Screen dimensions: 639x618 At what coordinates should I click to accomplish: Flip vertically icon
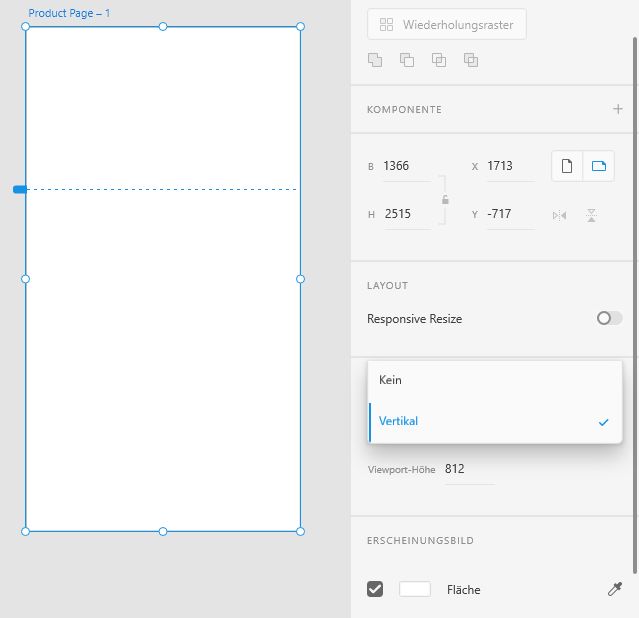(x=591, y=215)
